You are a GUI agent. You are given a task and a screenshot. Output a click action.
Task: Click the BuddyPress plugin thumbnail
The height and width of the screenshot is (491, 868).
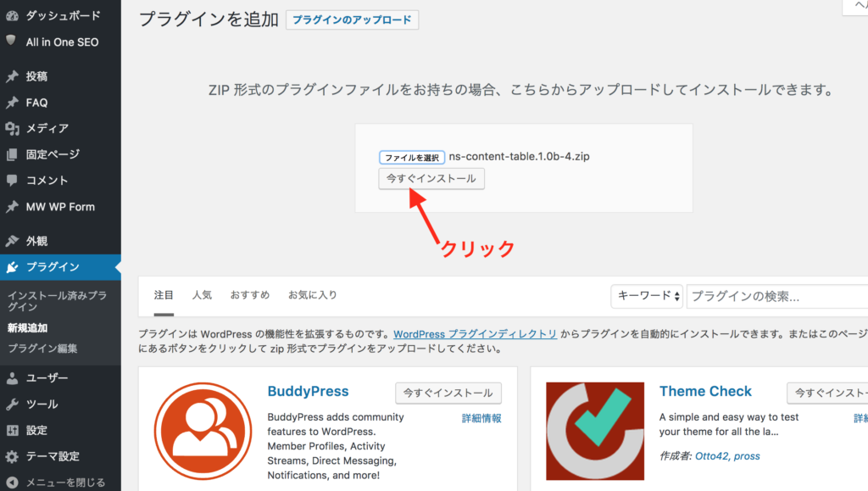tap(203, 431)
